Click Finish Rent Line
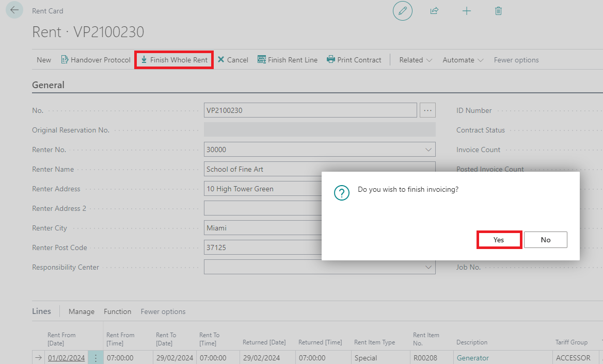The image size is (603, 364). [x=288, y=60]
